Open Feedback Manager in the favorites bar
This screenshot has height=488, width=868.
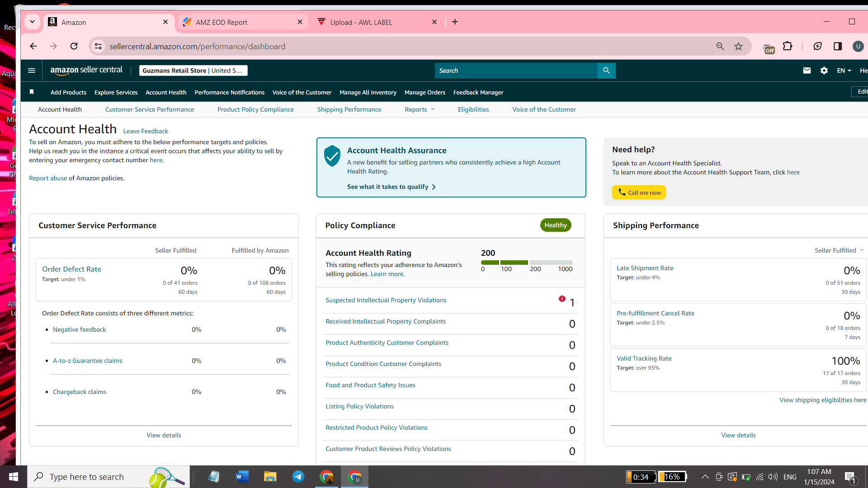tap(478, 92)
